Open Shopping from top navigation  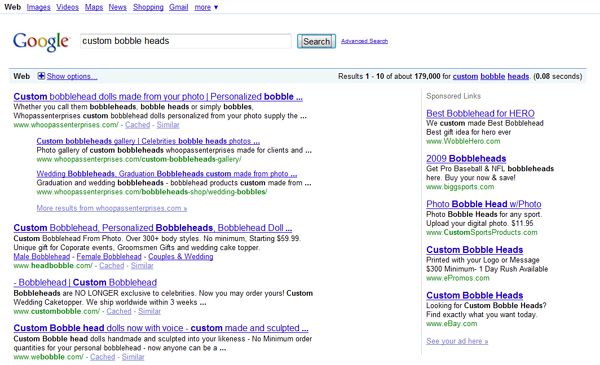click(x=148, y=7)
